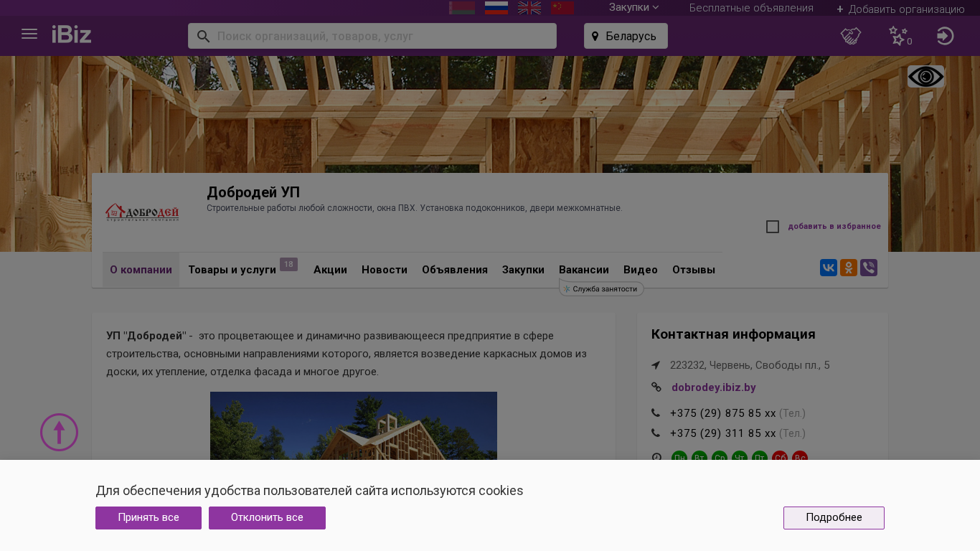Focus the organization search field
Screen dimensions: 980x551
coord(372,36)
